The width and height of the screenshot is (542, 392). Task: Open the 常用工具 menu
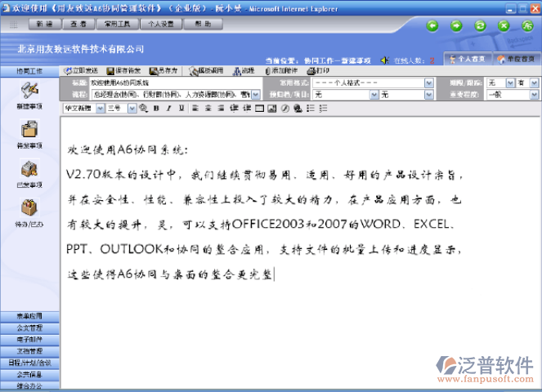(117, 24)
